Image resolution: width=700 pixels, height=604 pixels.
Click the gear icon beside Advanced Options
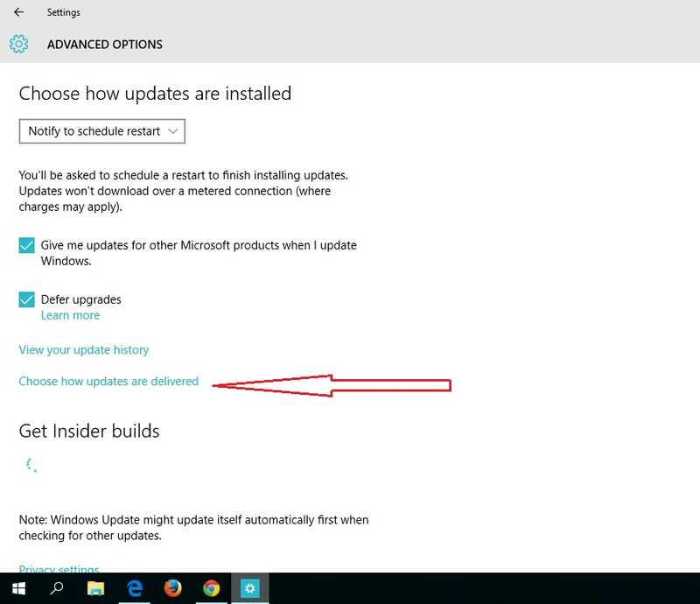point(18,44)
